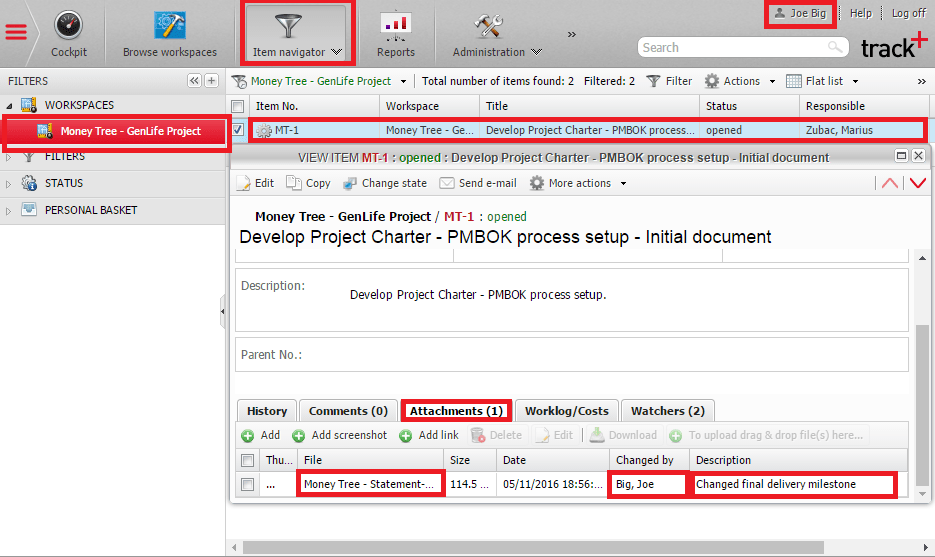Click Edit in the item toolbar
Viewport: 935px width, 557px height.
click(x=255, y=183)
